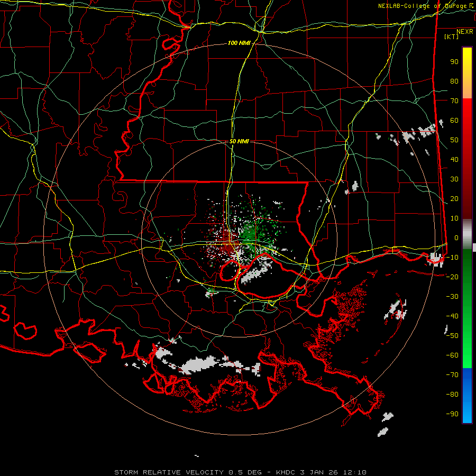Select the -40 knot scale label
476x476 pixels.
(x=452, y=316)
